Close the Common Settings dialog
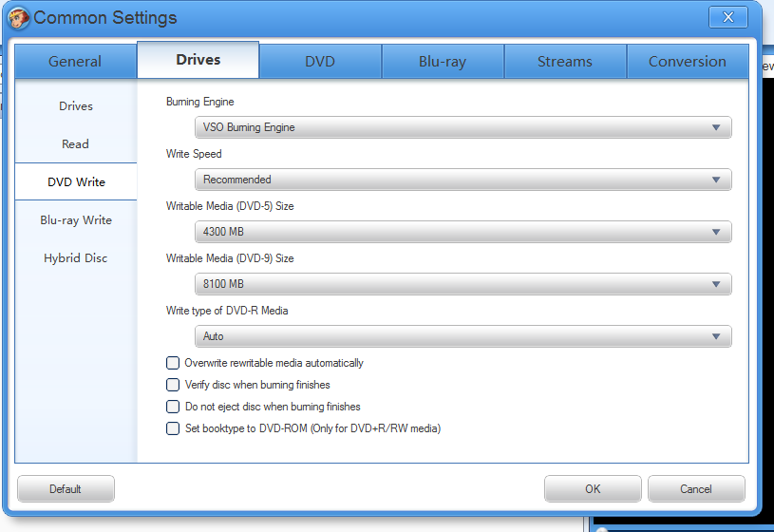 click(x=728, y=17)
